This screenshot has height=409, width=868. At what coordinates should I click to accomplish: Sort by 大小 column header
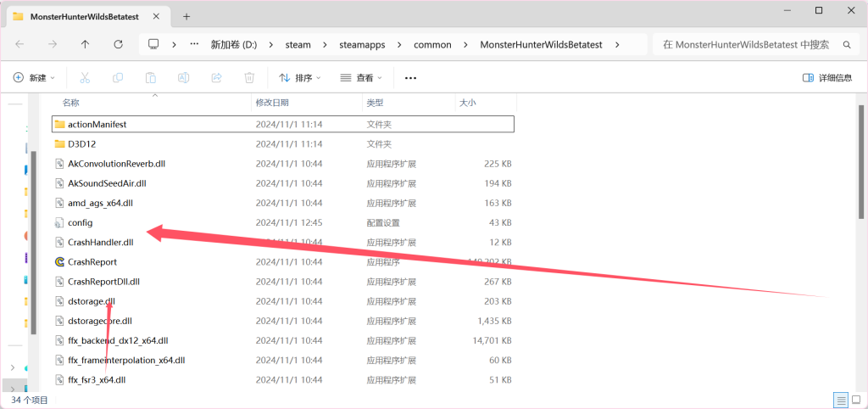tap(467, 103)
